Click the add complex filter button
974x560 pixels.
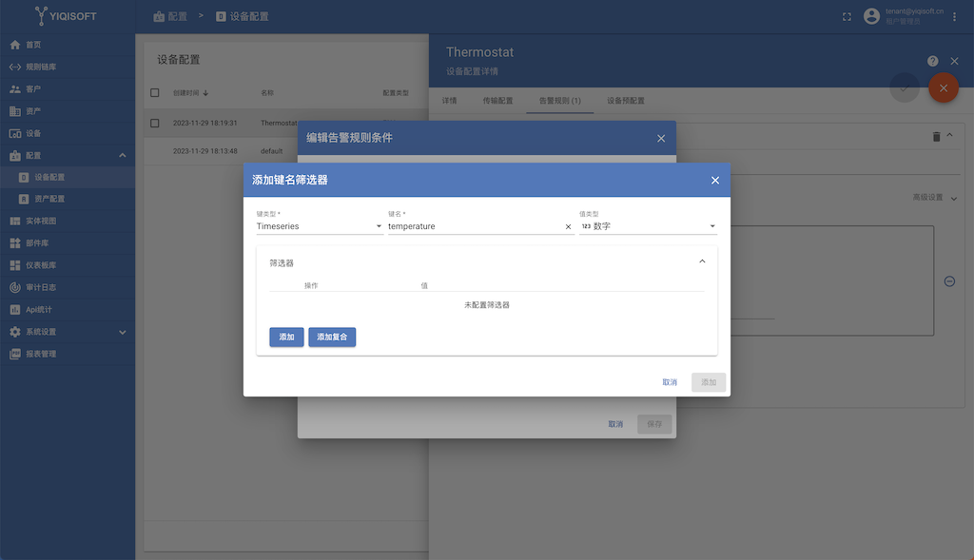[332, 338]
